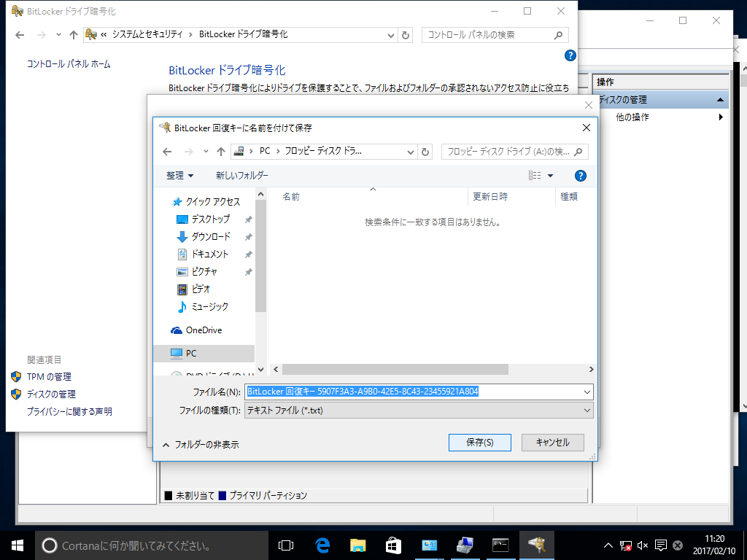Click the view mode icon in save dialog
Viewport: 747px width, 560px height.
click(x=535, y=176)
